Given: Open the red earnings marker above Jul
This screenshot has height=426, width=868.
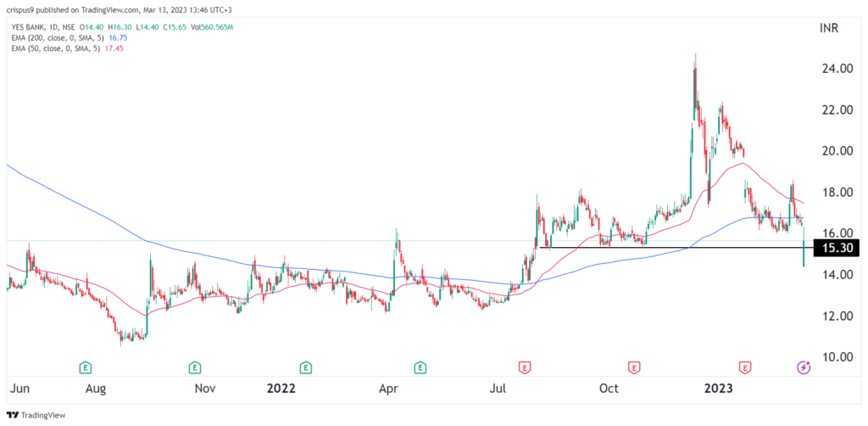Looking at the screenshot, I should tap(524, 367).
